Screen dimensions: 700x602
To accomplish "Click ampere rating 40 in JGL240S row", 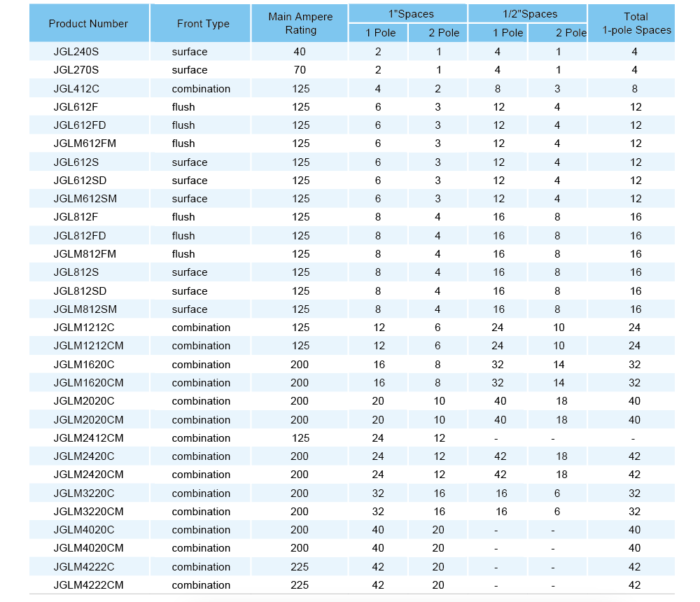I will pyautogui.click(x=300, y=52).
